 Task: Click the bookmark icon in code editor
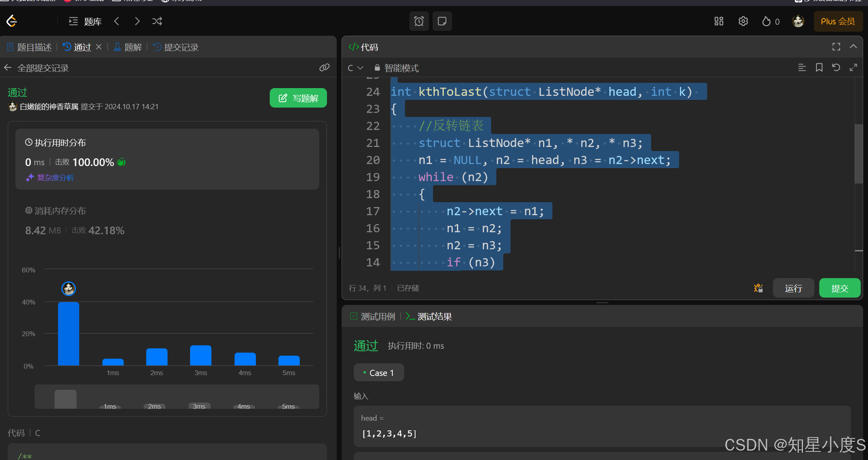[x=819, y=68]
